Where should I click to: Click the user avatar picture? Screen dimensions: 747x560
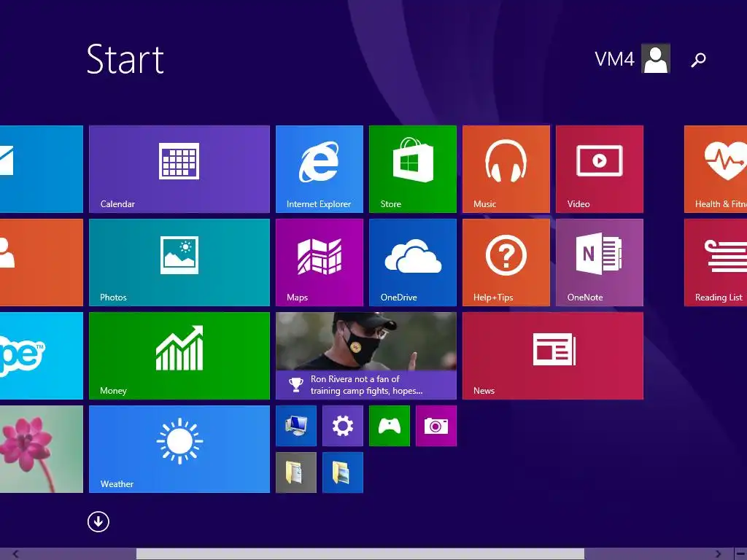pos(656,58)
